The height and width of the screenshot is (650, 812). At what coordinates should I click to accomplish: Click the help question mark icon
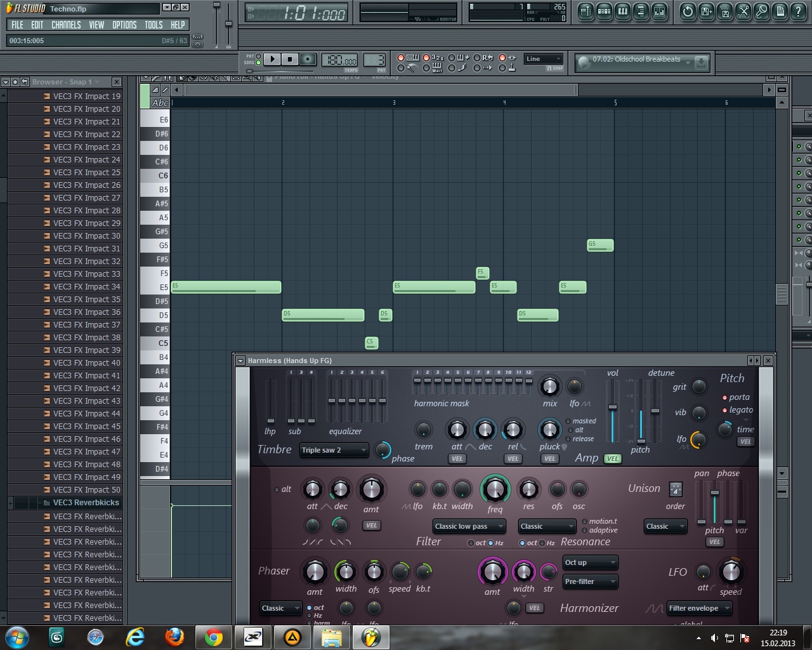pyautogui.click(x=799, y=11)
